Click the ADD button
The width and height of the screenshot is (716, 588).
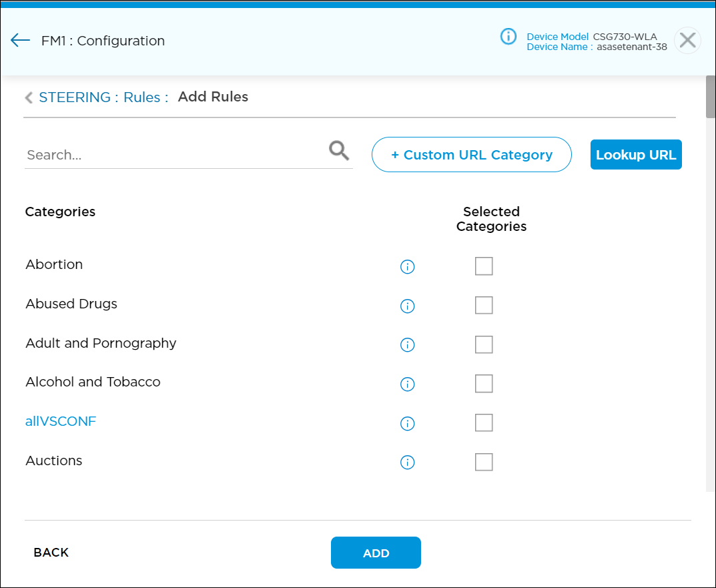[x=376, y=553]
